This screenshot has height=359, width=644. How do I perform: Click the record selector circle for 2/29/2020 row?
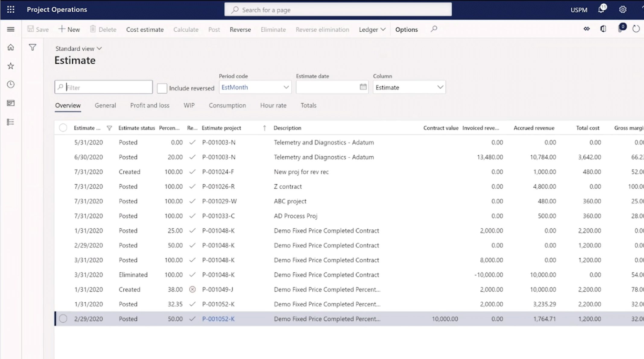pyautogui.click(x=63, y=319)
